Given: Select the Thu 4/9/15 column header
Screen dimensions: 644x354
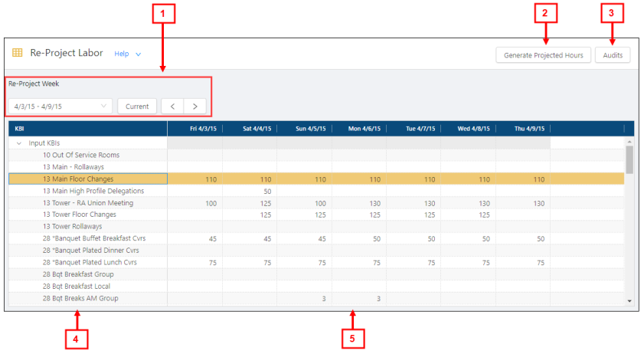Looking at the screenshot, I should (530, 129).
